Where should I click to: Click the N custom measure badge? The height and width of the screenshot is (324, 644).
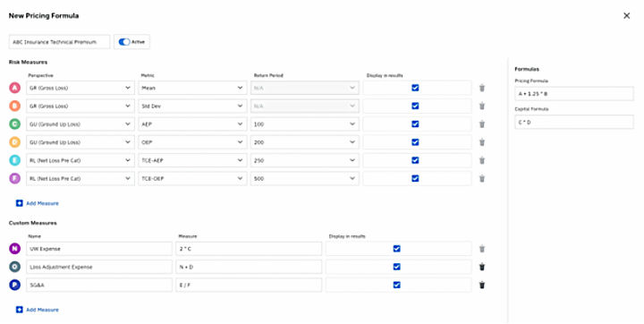[15, 248]
